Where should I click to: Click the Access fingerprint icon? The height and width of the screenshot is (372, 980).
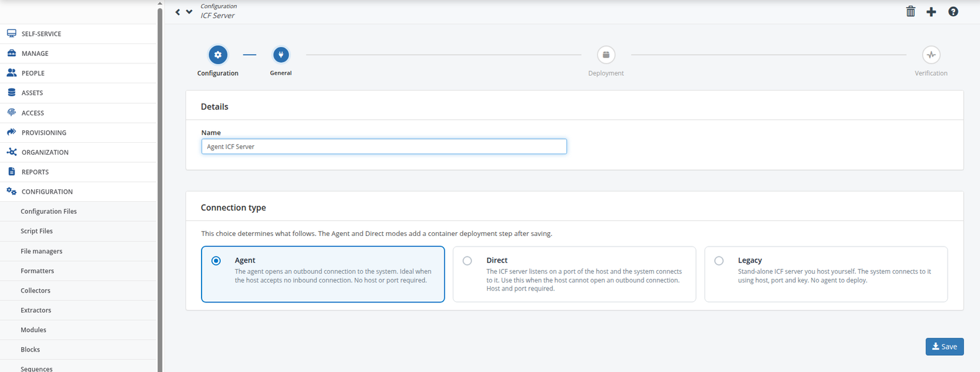[11, 112]
